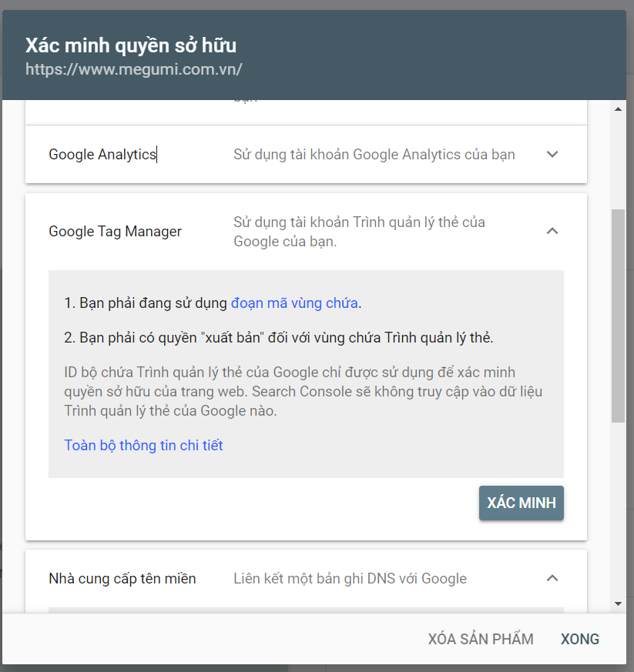Click the Tag Manager account description text
The image size is (634, 672).
[359, 232]
